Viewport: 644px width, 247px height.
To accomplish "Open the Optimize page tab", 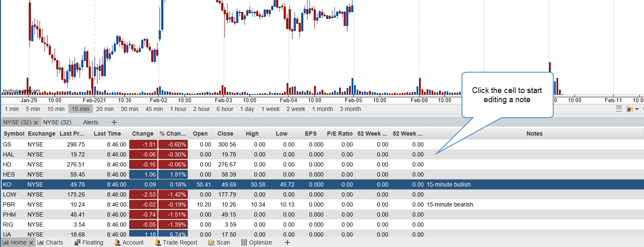I will pyautogui.click(x=257, y=242).
